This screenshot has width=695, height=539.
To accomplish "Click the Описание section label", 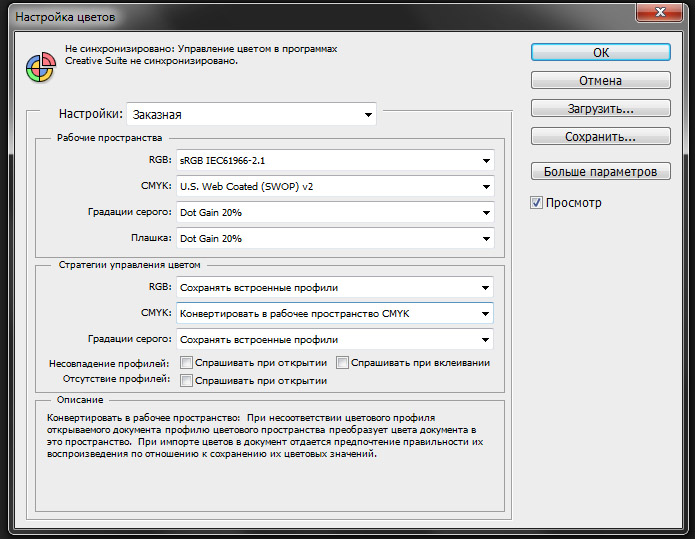I will point(80,400).
